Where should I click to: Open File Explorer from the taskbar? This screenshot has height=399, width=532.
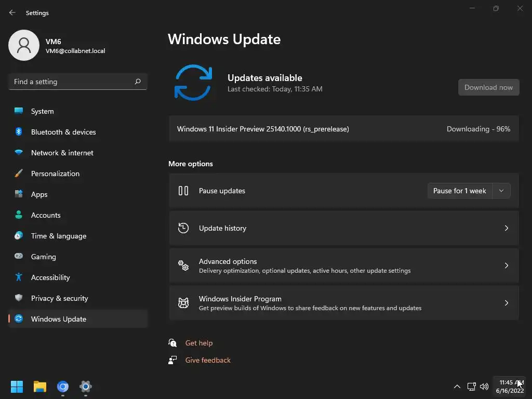click(x=40, y=387)
